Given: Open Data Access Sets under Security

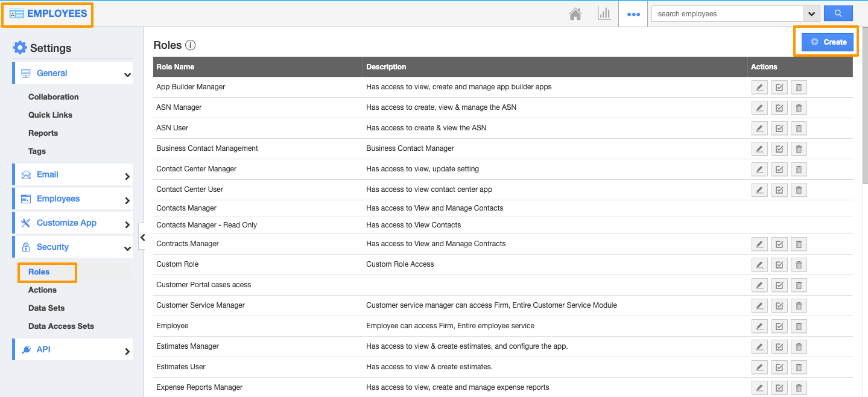Looking at the screenshot, I should coord(61,326).
